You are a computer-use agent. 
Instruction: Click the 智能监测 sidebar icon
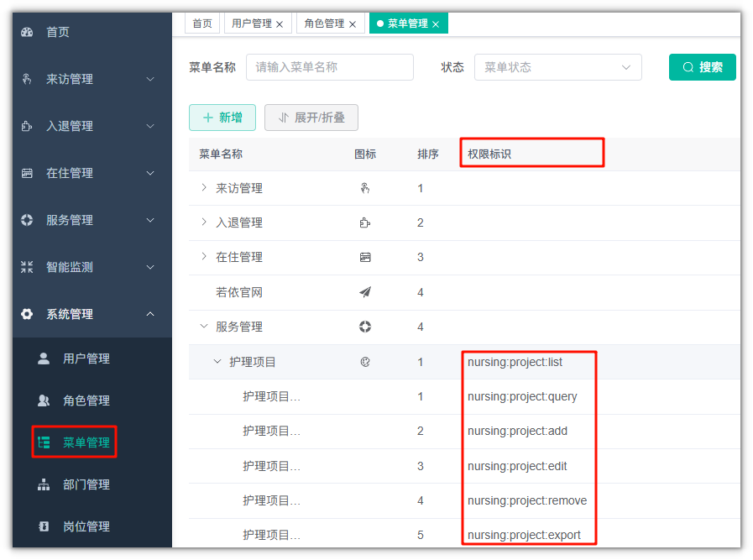pyautogui.click(x=27, y=267)
